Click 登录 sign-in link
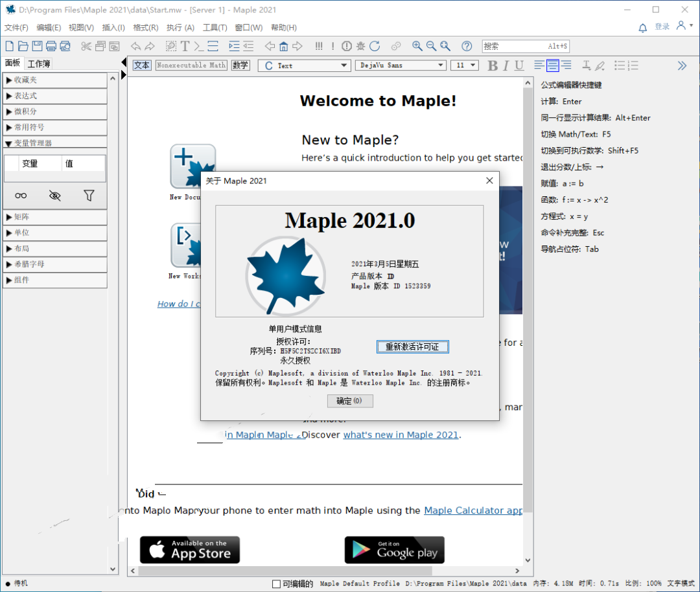This screenshot has height=592, width=700. click(662, 27)
